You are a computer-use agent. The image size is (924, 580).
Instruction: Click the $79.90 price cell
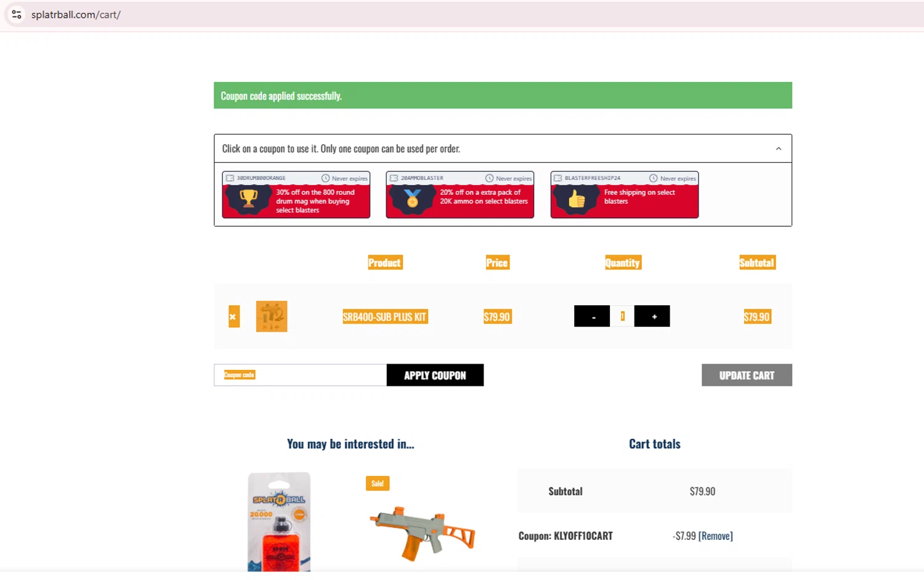tap(497, 317)
